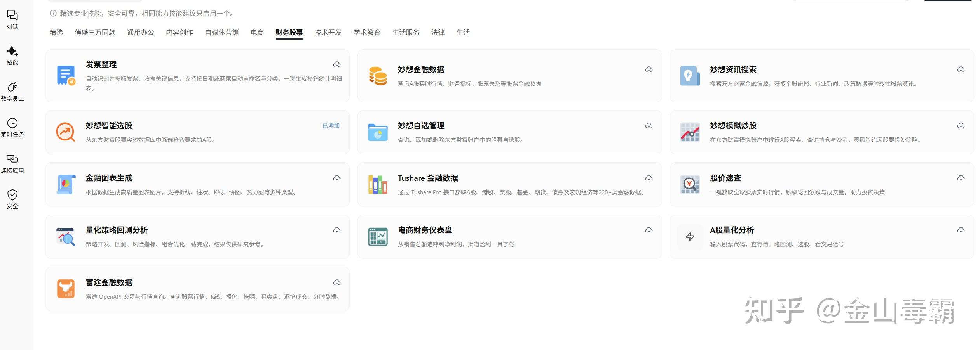Click the download icon on A股量化分析 card
This screenshot has width=980, height=350.
coord(961,230)
